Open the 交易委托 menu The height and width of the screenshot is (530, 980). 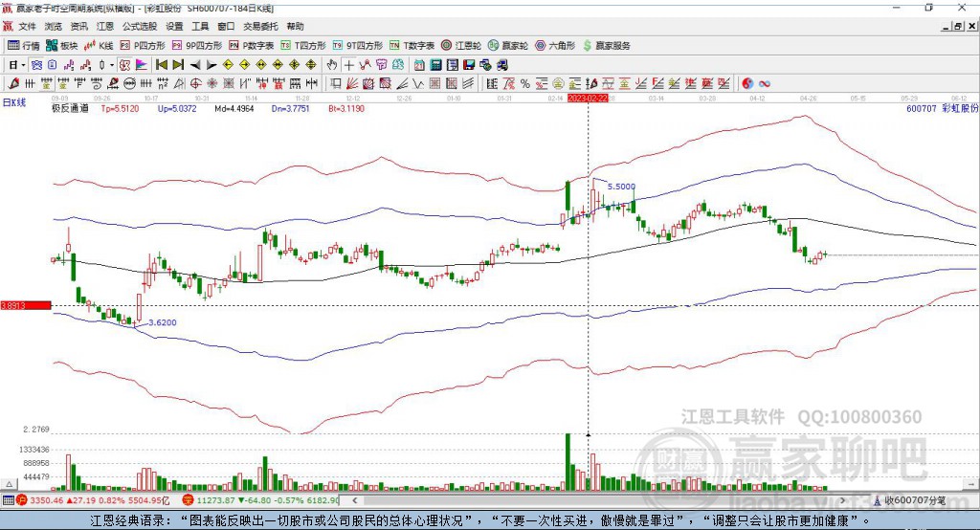pyautogui.click(x=260, y=26)
